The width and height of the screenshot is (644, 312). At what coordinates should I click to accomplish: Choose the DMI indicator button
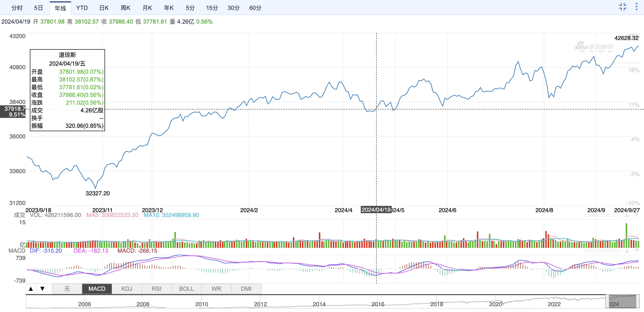pyautogui.click(x=246, y=289)
